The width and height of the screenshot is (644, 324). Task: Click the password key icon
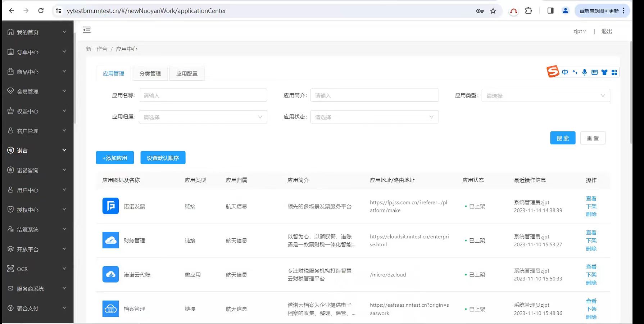(x=480, y=11)
